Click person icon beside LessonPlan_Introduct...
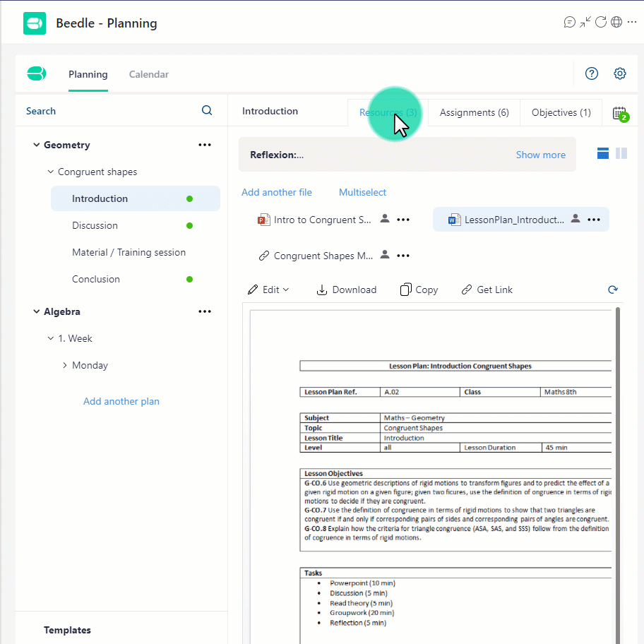Viewport: 644px width, 644px height. pos(576,218)
